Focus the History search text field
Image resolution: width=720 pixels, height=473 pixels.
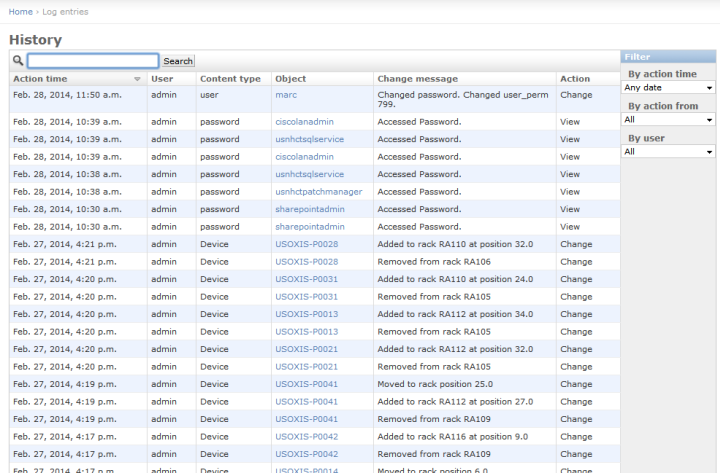[x=93, y=61]
